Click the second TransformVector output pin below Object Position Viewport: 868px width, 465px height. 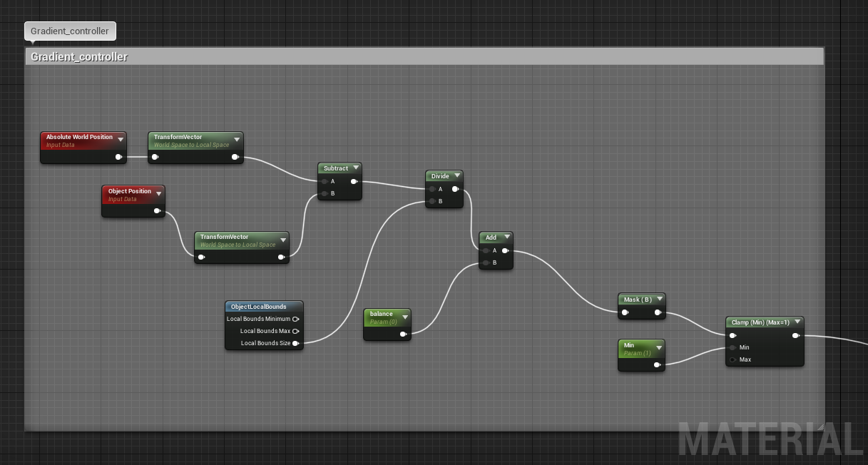pos(282,257)
